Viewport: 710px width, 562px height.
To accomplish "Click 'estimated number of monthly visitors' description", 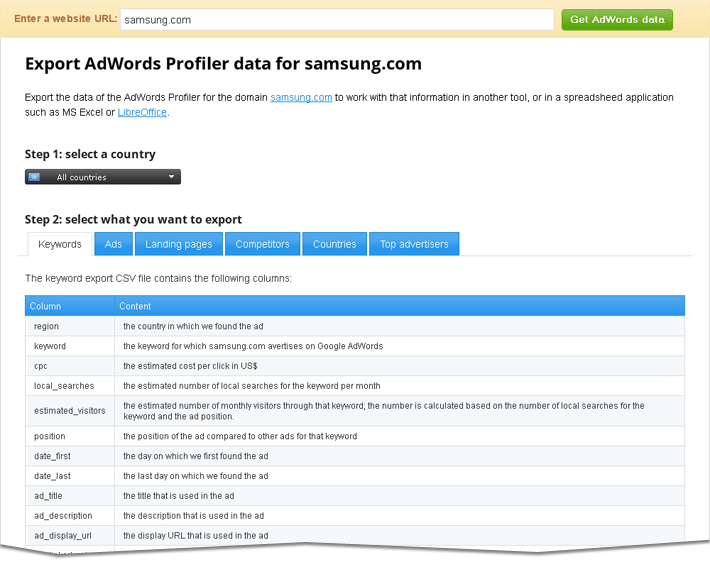I will click(x=384, y=411).
